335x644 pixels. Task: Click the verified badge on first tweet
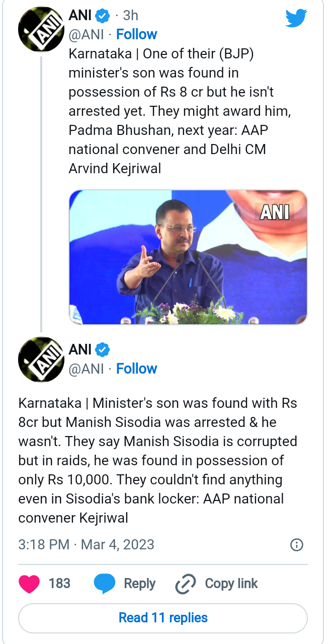103,16
